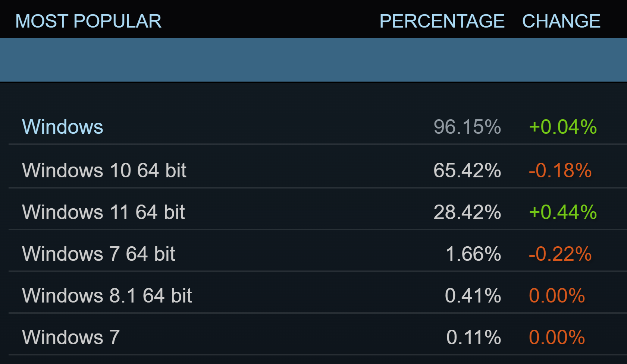Click the 96.15% Windows percentage value

[467, 127]
